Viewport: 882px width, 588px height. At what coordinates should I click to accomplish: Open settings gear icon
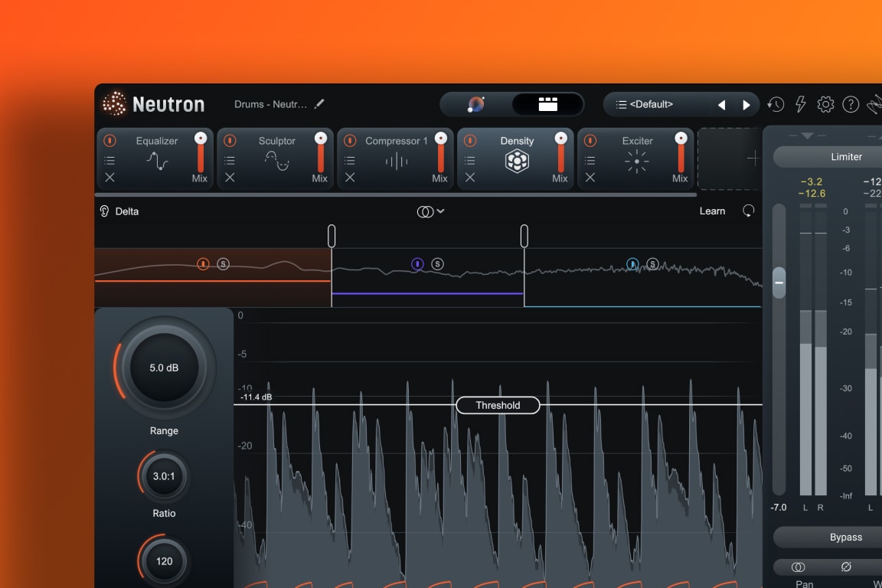(x=825, y=105)
